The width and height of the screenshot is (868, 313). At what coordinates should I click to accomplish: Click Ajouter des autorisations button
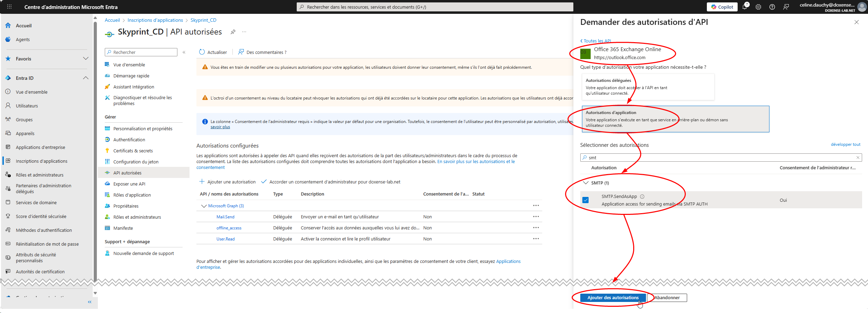point(613,297)
